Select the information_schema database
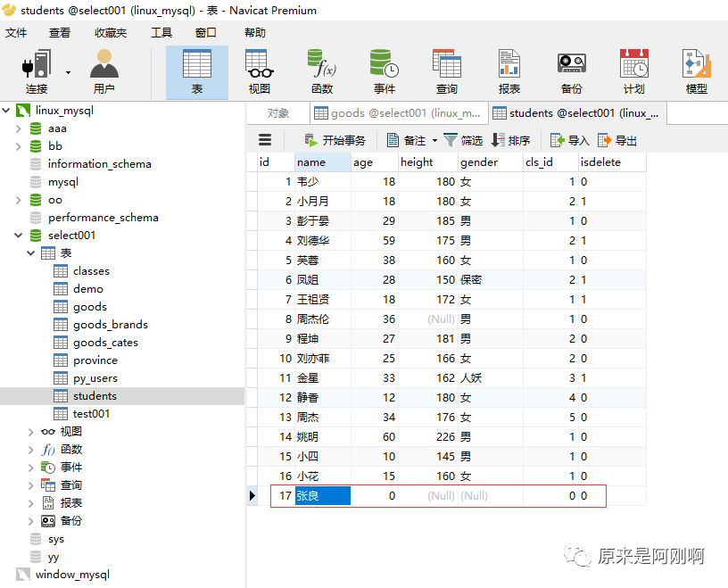 click(99, 164)
